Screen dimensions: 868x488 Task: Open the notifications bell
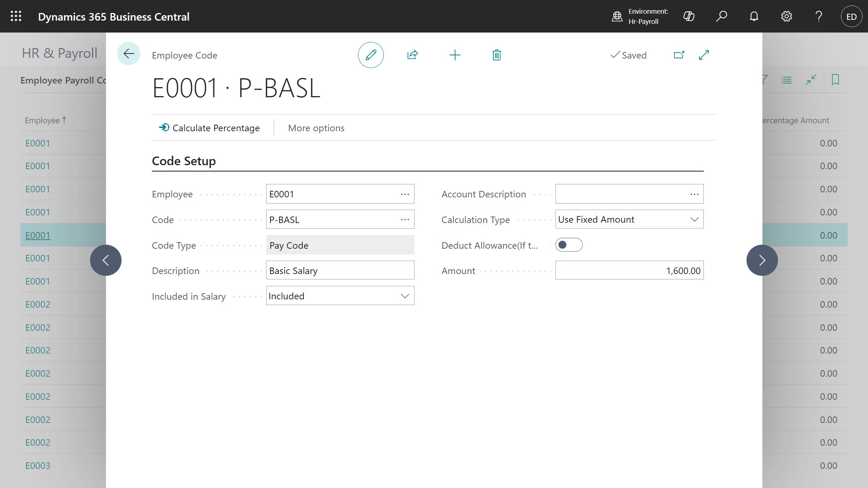(x=754, y=16)
